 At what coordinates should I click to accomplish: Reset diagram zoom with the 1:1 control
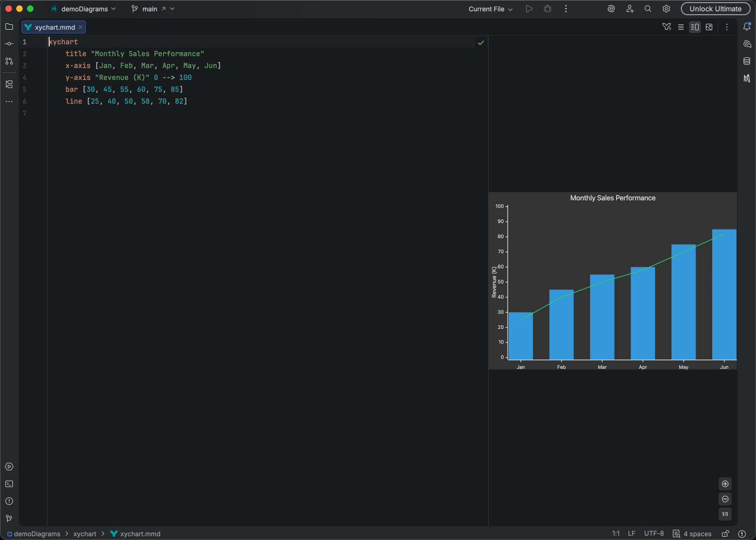click(x=725, y=514)
